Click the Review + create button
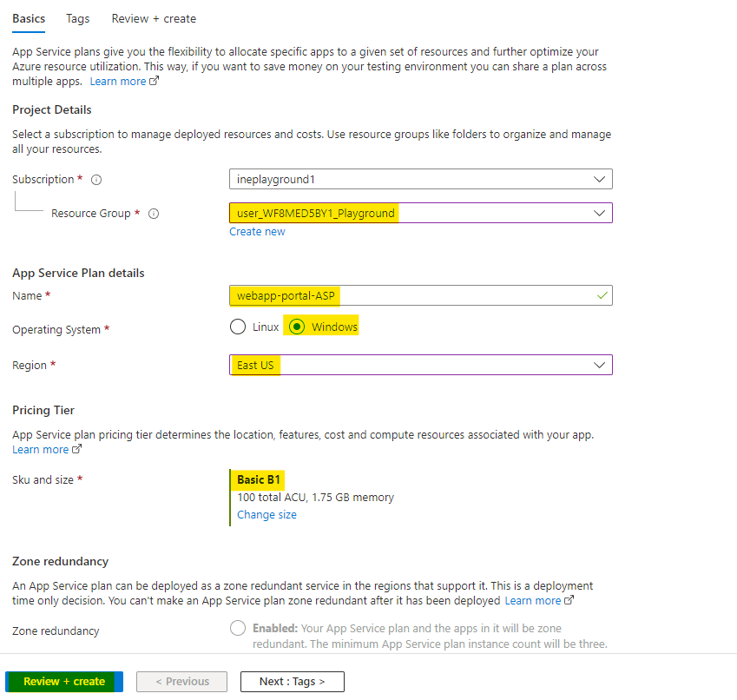This screenshot has width=737, height=700. 64,682
